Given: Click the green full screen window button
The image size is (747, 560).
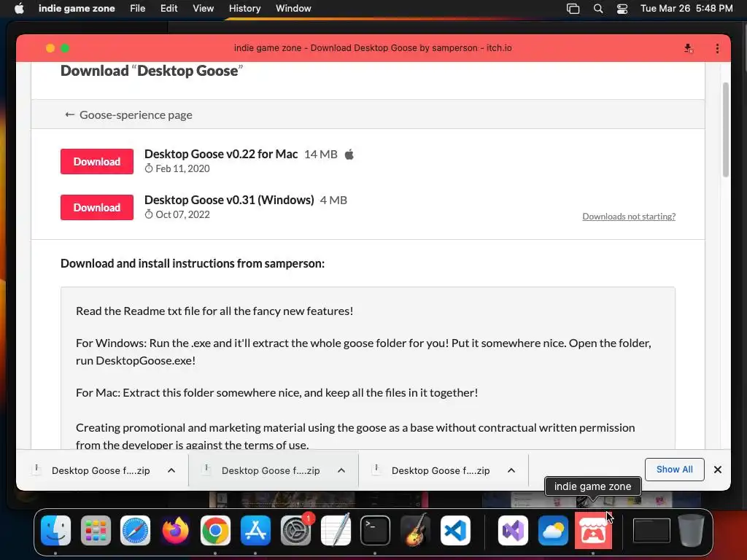Looking at the screenshot, I should (x=65, y=48).
